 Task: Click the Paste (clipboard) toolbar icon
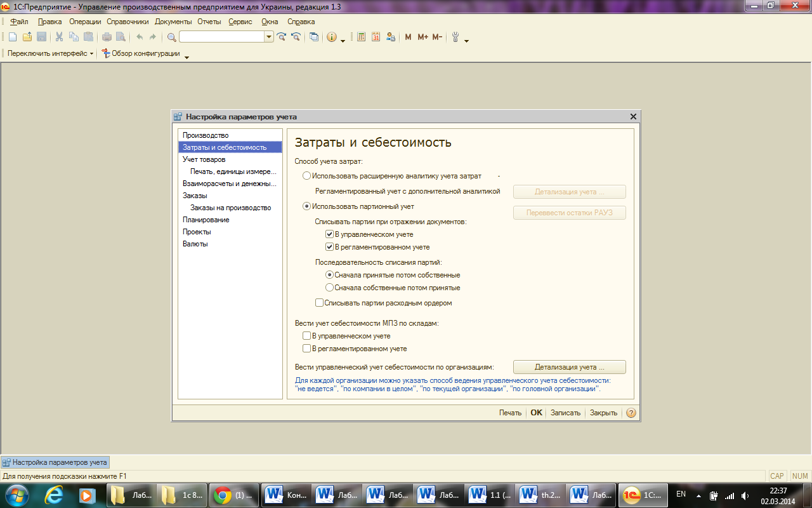click(x=88, y=37)
